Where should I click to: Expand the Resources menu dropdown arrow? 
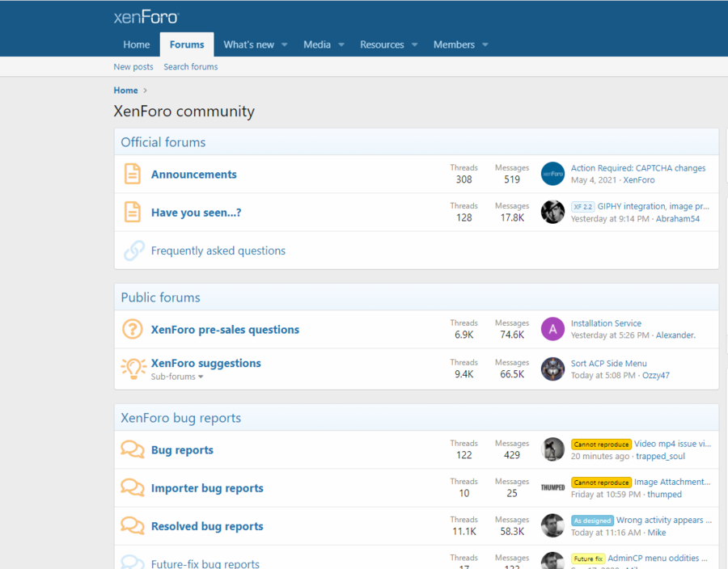coord(415,45)
